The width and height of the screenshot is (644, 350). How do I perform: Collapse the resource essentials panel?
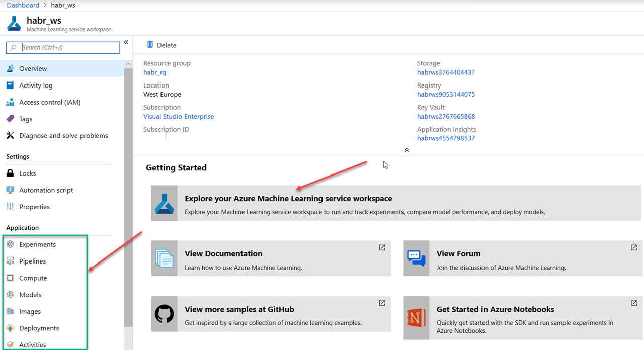[x=406, y=149]
